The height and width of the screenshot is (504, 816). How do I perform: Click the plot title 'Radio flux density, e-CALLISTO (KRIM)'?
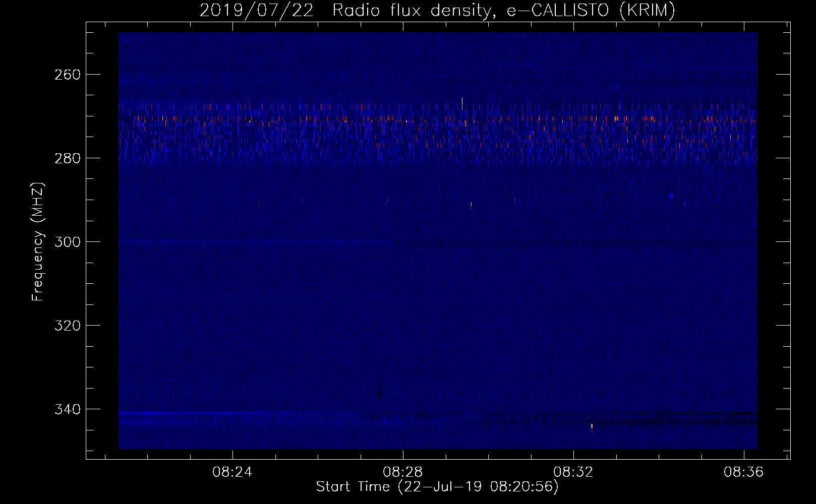tap(503, 10)
